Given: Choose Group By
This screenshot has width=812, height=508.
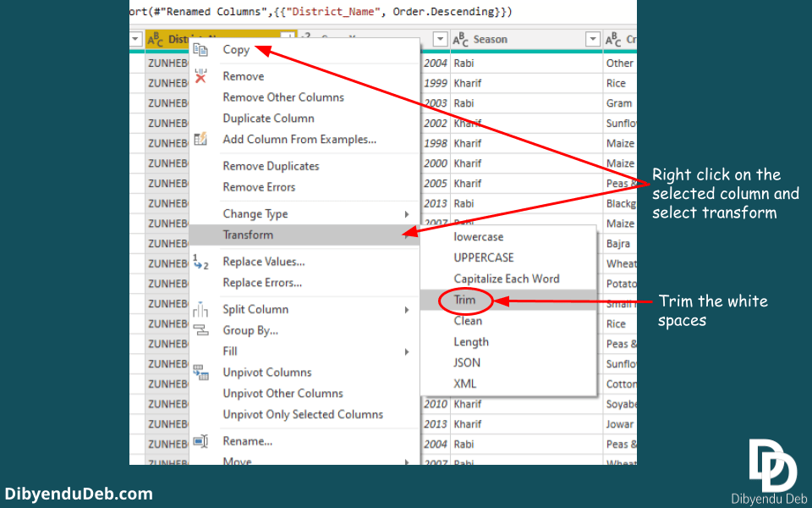Looking at the screenshot, I should pyautogui.click(x=250, y=330).
